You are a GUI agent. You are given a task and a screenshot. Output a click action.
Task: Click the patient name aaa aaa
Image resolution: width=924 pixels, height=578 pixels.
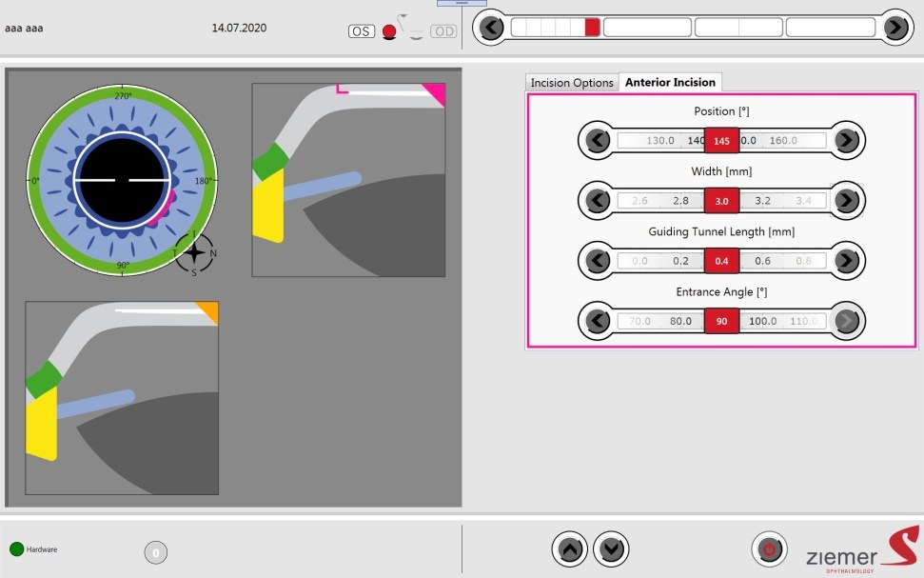[x=24, y=28]
